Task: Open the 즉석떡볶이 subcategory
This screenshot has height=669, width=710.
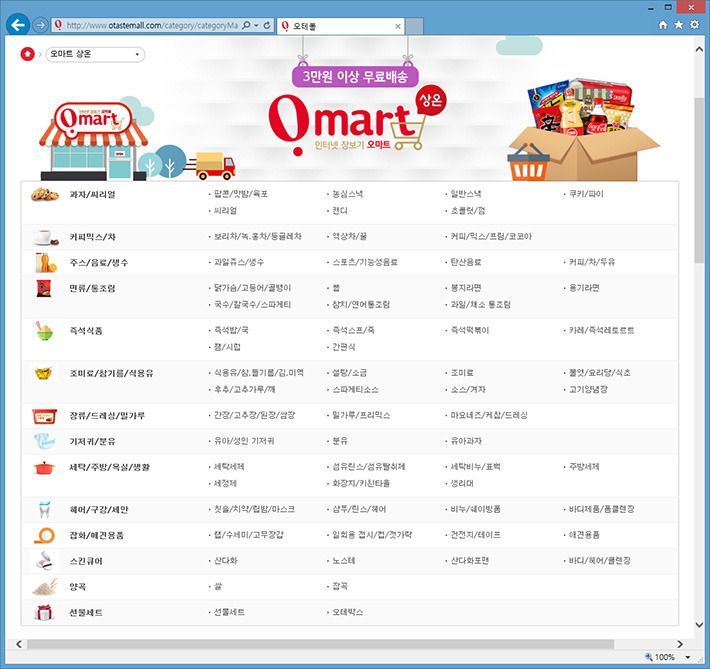Action: point(470,330)
